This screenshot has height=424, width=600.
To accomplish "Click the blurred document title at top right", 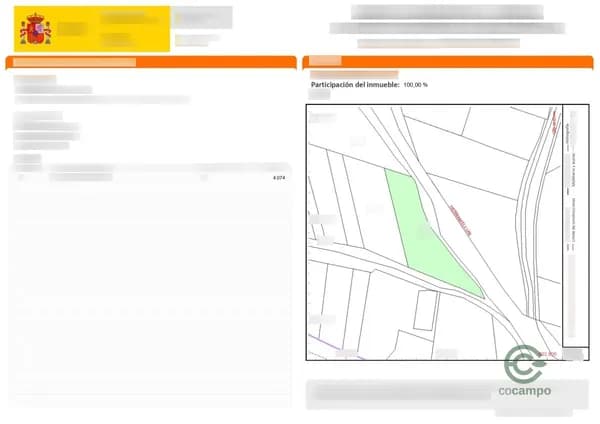I will point(447,12).
